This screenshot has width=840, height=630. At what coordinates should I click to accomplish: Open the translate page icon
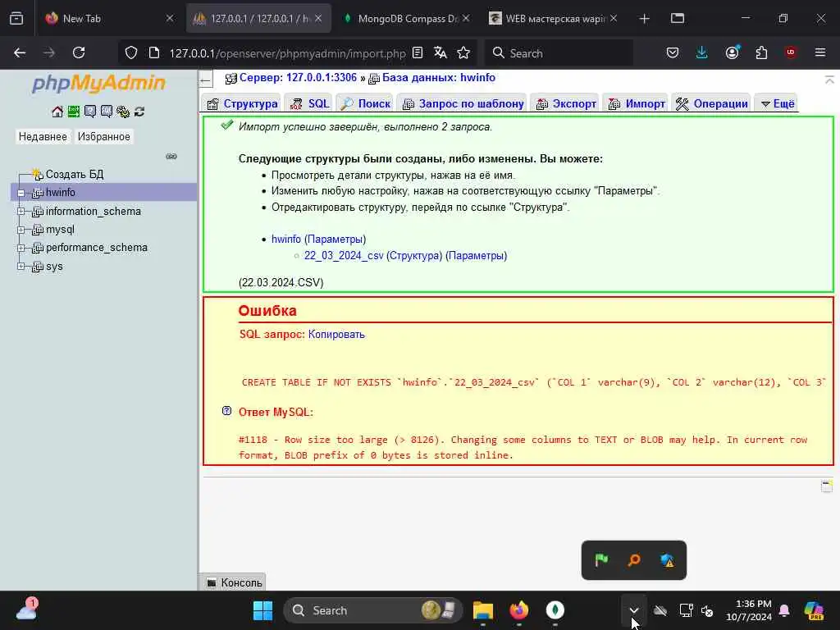tap(441, 52)
